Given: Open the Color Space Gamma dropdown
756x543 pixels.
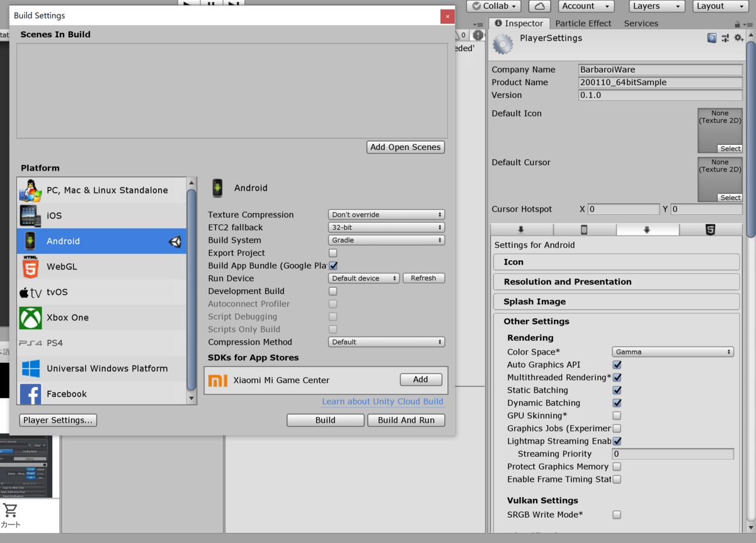Looking at the screenshot, I should coord(673,352).
